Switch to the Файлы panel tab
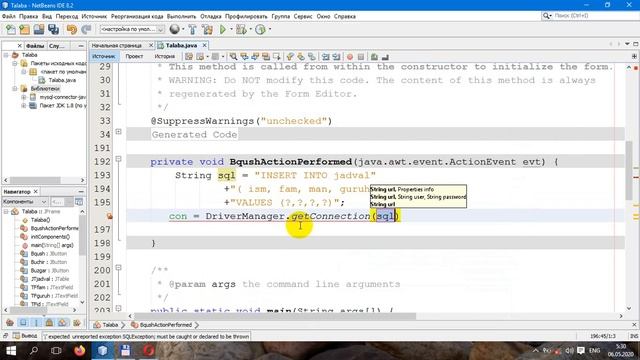Image resolution: width=640 pixels, height=360 pixels. coord(35,46)
